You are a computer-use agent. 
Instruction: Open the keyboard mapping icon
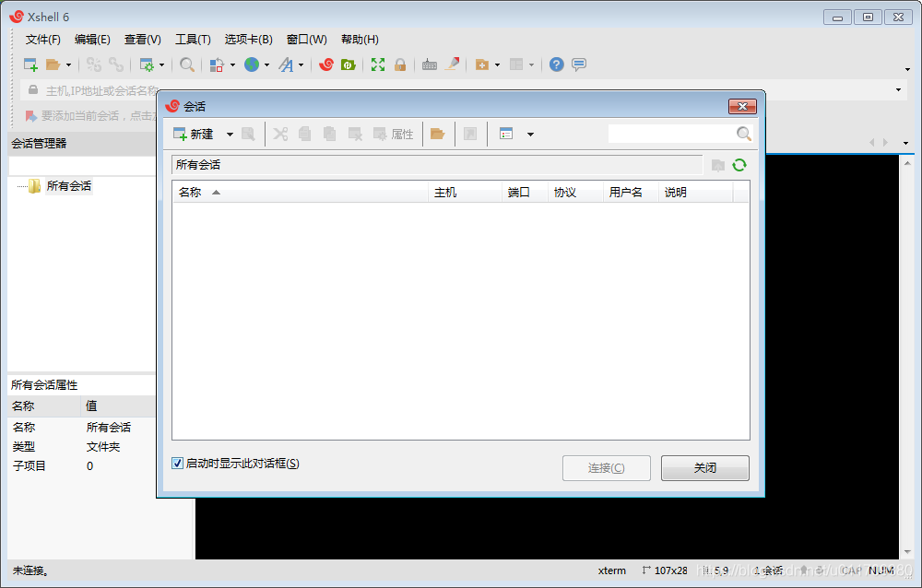pyautogui.click(x=430, y=65)
